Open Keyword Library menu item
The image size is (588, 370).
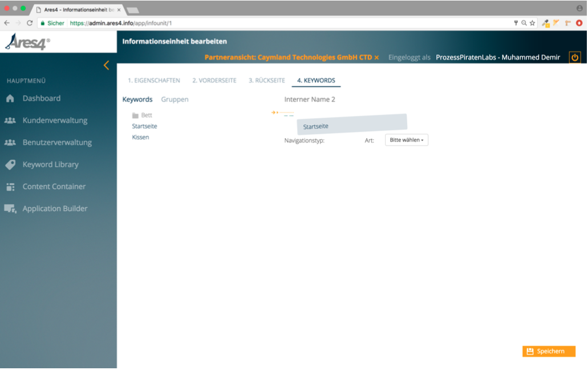51,164
